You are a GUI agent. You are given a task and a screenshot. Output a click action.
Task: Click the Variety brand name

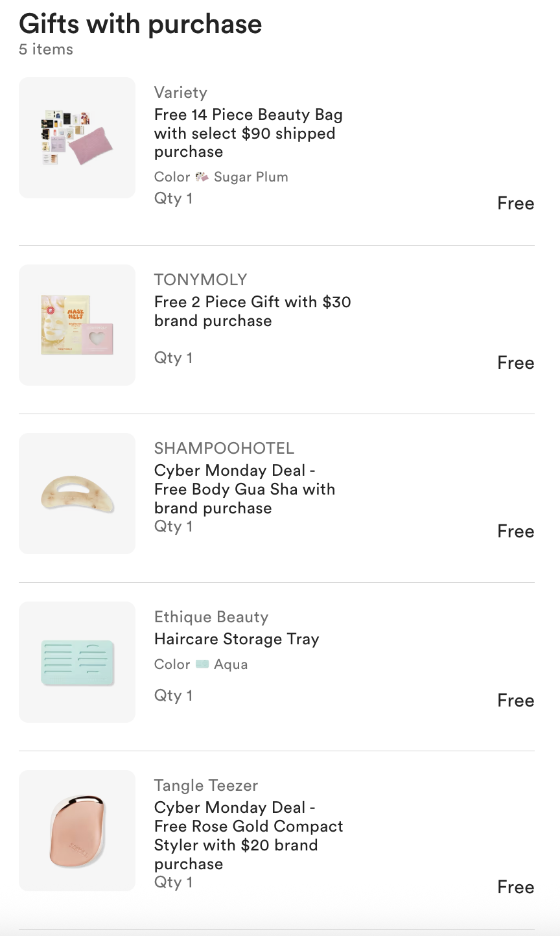pos(180,93)
